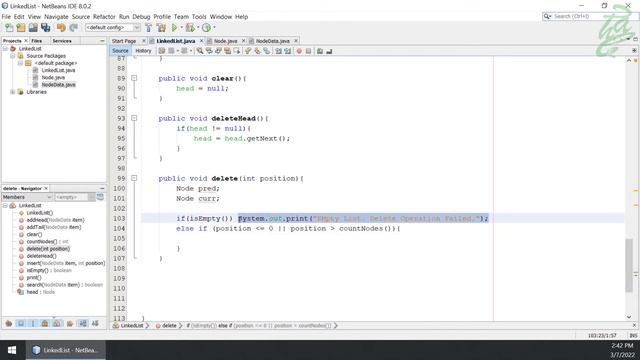This screenshot has height=360, width=640.
Task: Click the red Start Macro Recording icon
Action: coord(299,51)
